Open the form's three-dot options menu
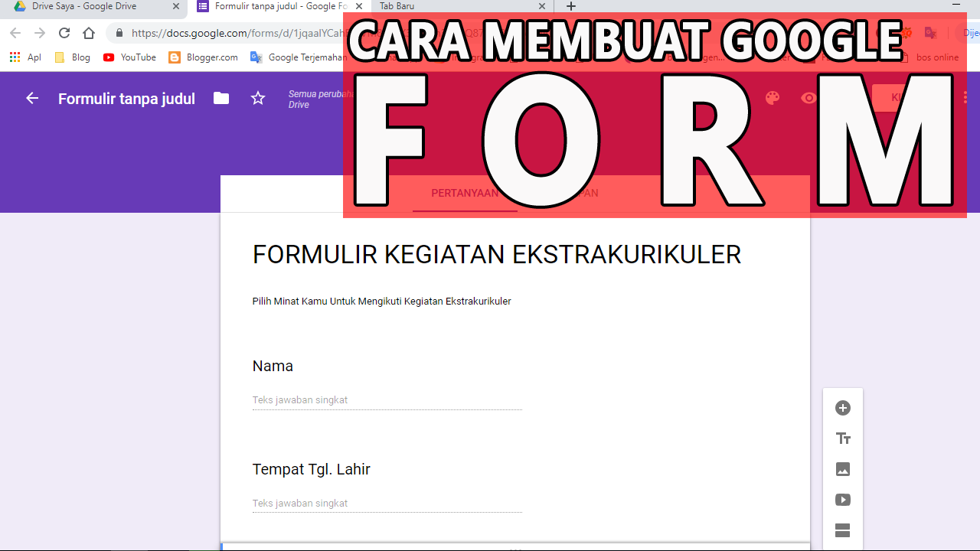This screenshot has width=980, height=551. 965,97
